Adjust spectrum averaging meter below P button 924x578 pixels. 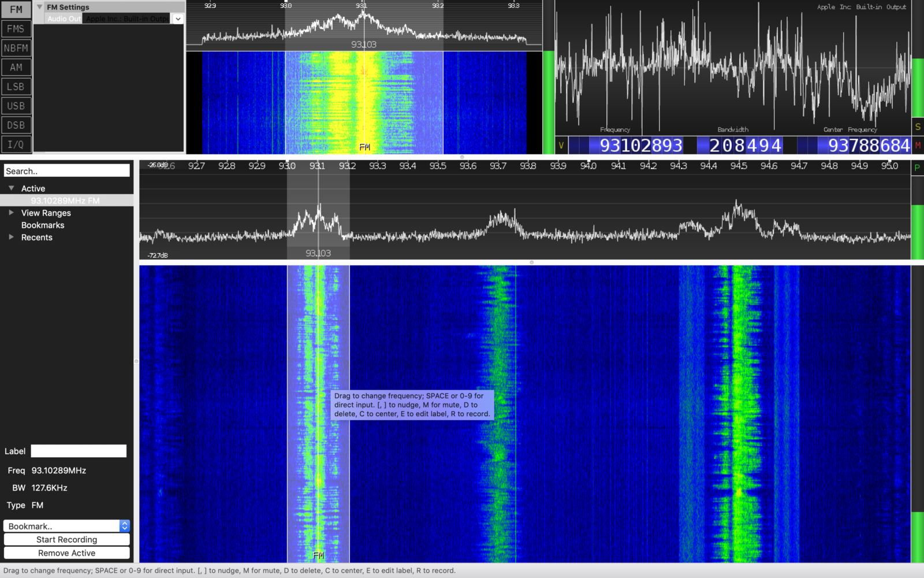click(x=917, y=218)
